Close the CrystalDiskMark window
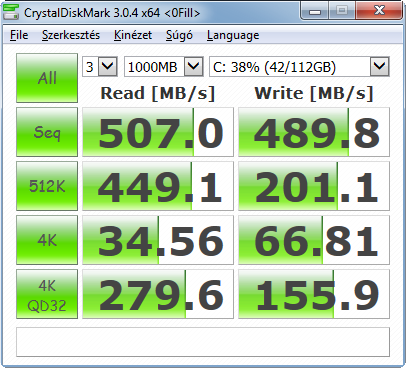Screen dimensions: 406x368 click(x=379, y=11)
